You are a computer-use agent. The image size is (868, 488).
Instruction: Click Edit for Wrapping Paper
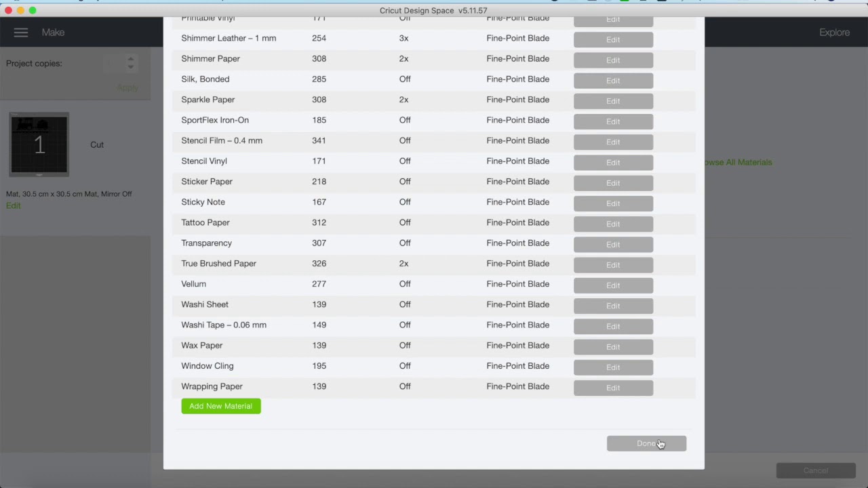[x=613, y=387]
